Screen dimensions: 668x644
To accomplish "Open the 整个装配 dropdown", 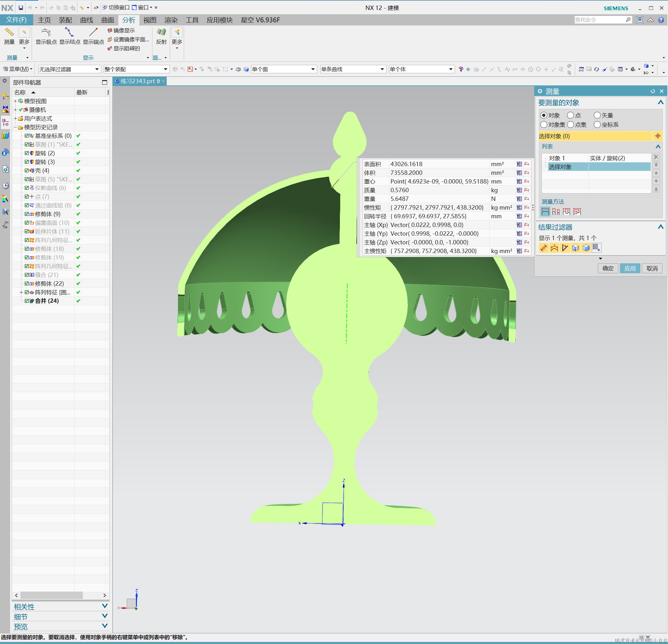I will coord(136,69).
